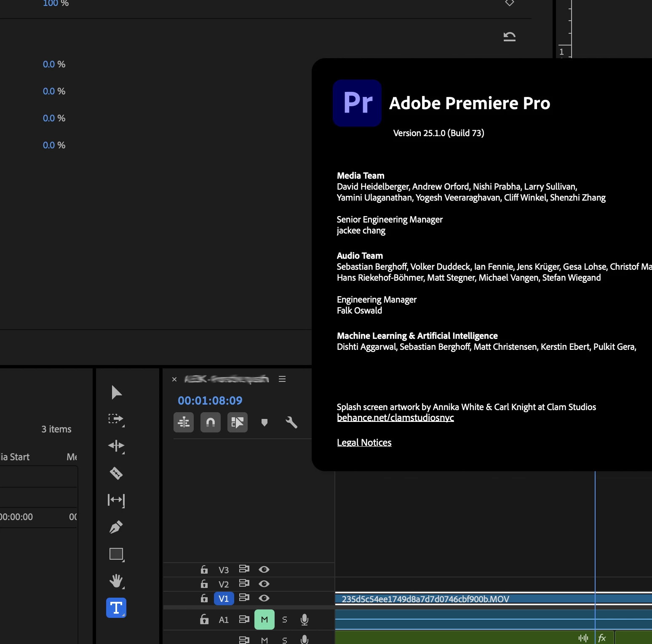Toggle sync lock for V1
652x644 pixels.
tap(244, 598)
